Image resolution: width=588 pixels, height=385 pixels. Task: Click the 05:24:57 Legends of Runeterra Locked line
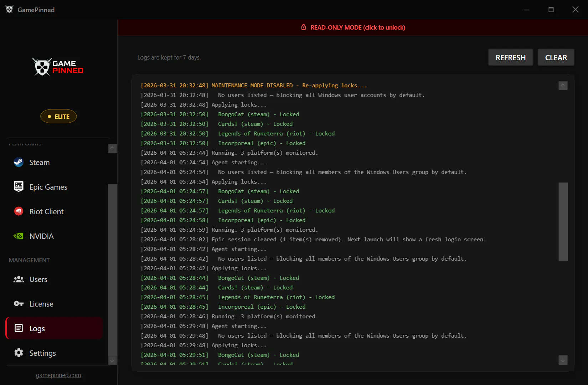click(238, 210)
